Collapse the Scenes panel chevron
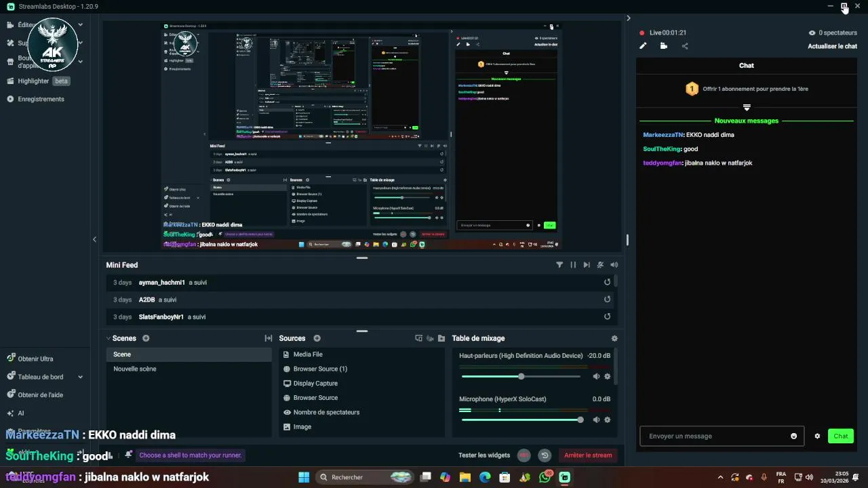868x488 pixels. click(108, 338)
